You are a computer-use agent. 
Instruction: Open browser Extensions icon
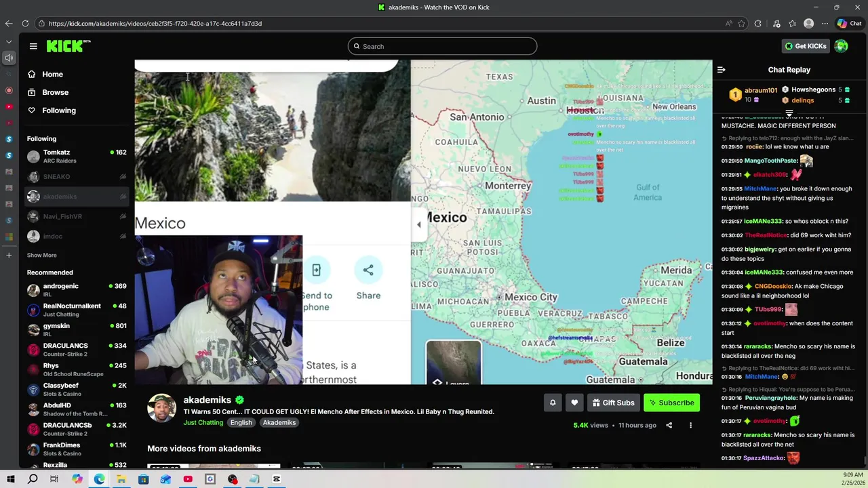tap(758, 23)
